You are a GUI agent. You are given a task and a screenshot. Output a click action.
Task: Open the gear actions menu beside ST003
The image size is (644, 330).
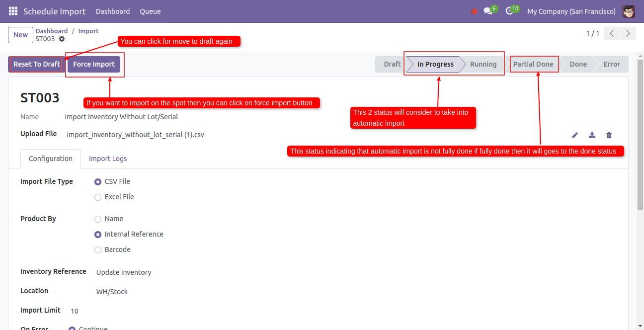pyautogui.click(x=62, y=39)
